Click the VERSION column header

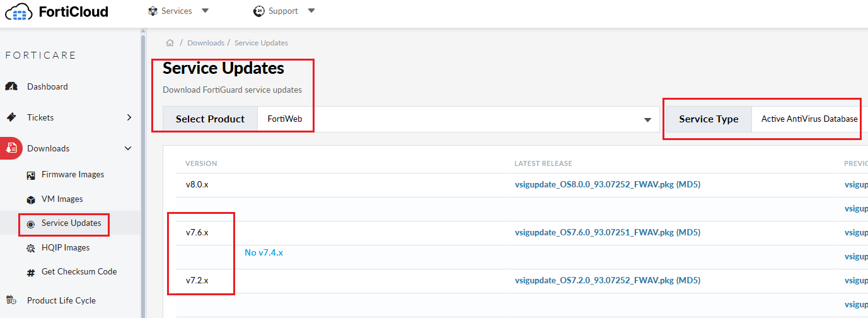(201, 163)
